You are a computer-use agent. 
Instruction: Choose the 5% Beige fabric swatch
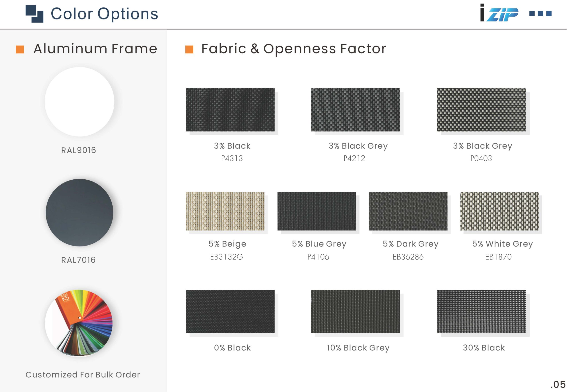[x=225, y=211]
